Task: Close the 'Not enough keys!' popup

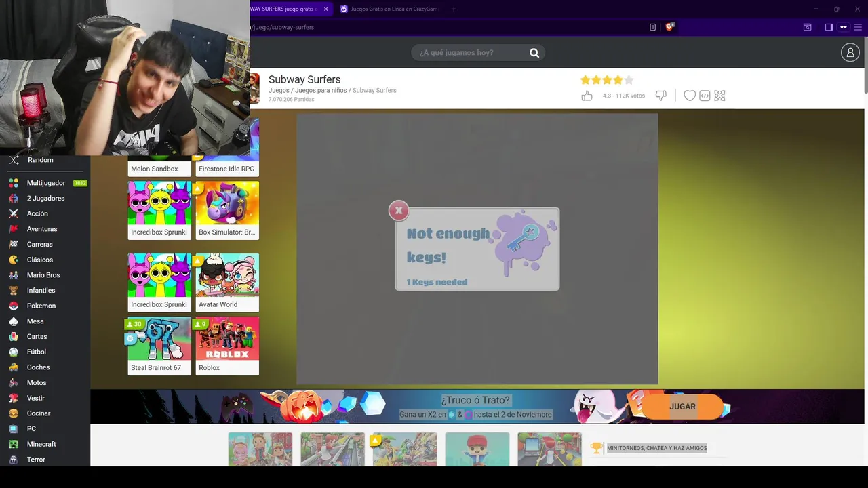Action: (x=399, y=211)
